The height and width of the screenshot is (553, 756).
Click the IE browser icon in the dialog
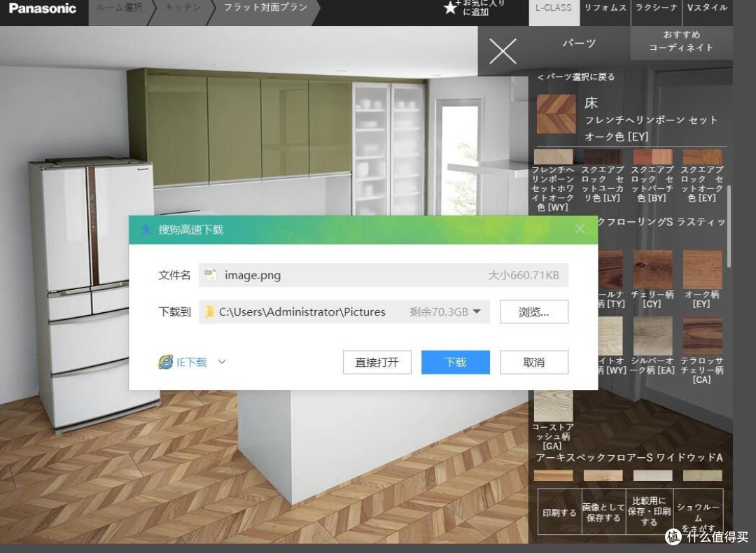[x=165, y=362]
